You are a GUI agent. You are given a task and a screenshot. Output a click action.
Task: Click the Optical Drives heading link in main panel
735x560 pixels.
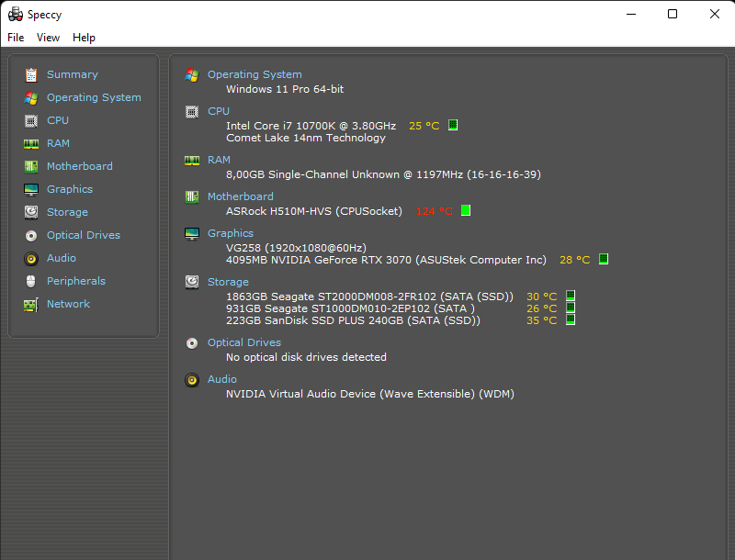coord(244,342)
